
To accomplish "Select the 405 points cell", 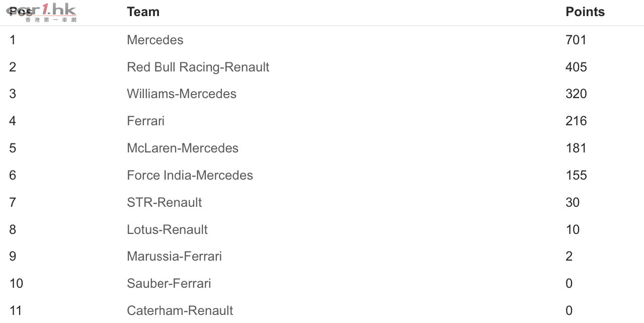I will [x=576, y=67].
